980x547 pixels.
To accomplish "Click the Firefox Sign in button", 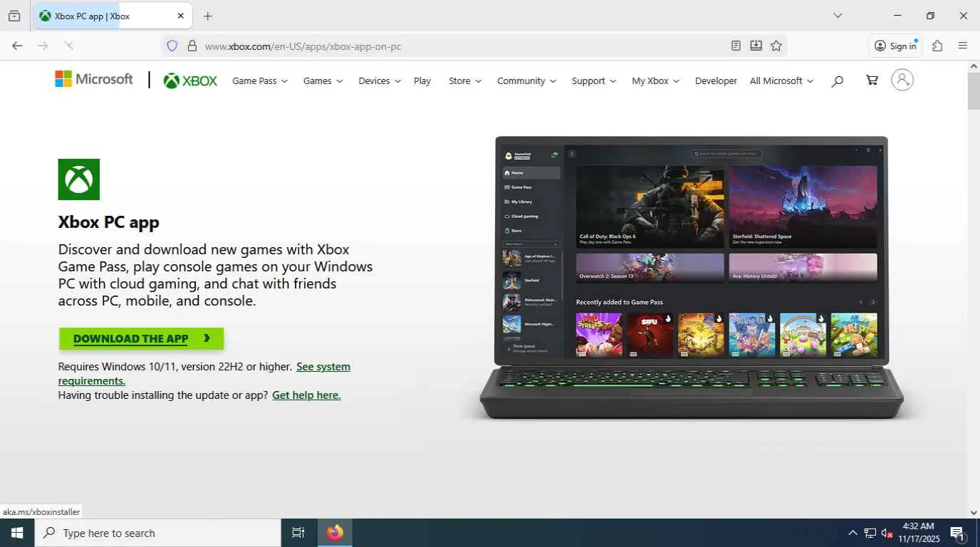I will pos(896,46).
